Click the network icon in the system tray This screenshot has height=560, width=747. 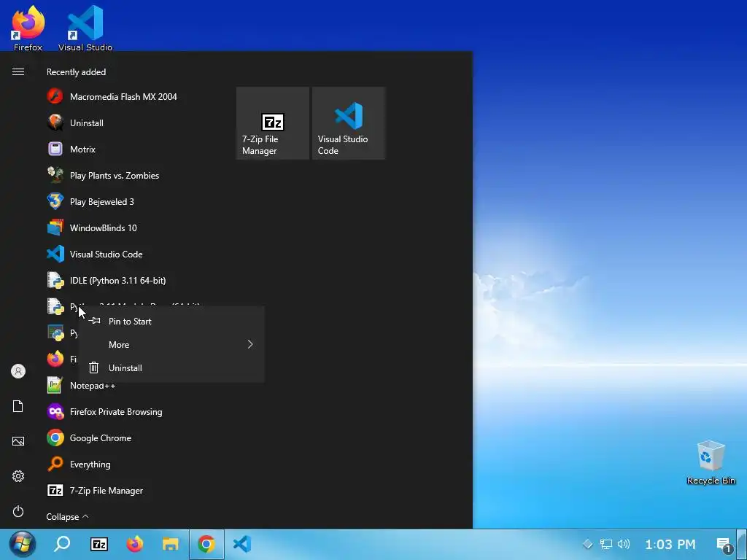(x=606, y=544)
